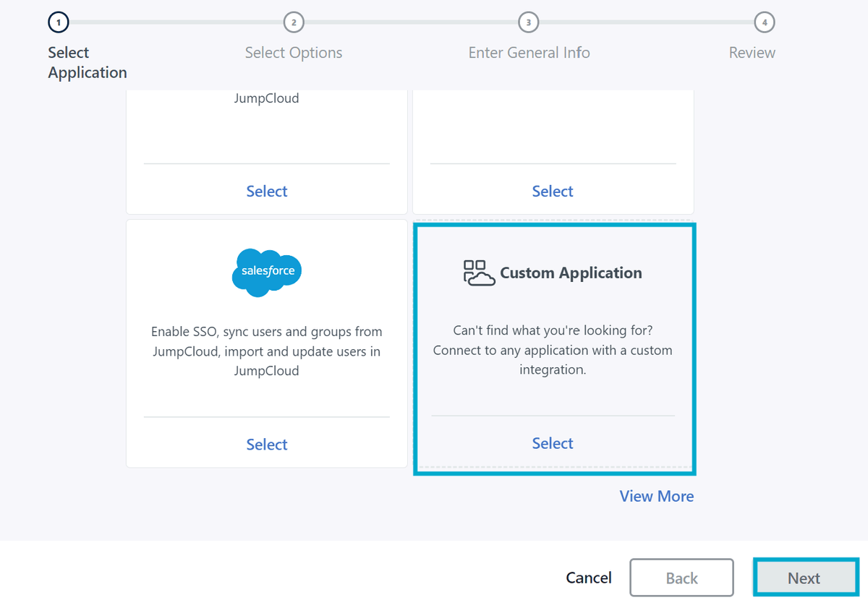The height and width of the screenshot is (600, 868).
Task: Click step 3 Enter General Info indicator
Action: click(x=529, y=22)
